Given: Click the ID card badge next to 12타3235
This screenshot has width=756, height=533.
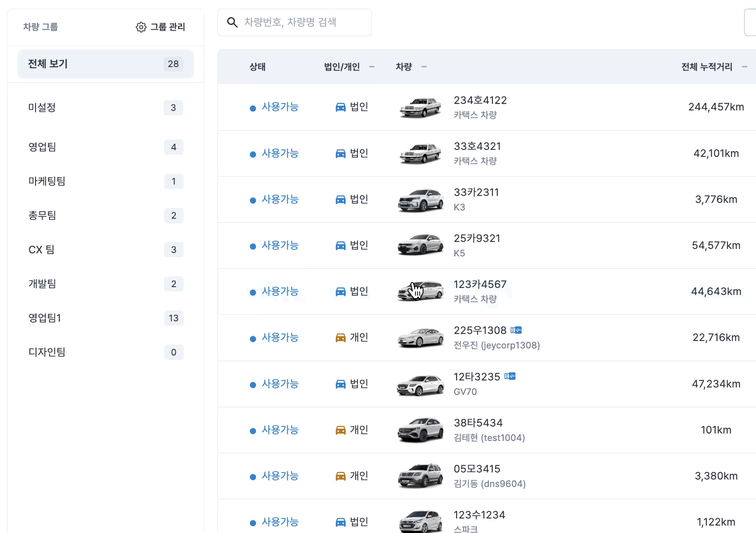Looking at the screenshot, I should 510,376.
